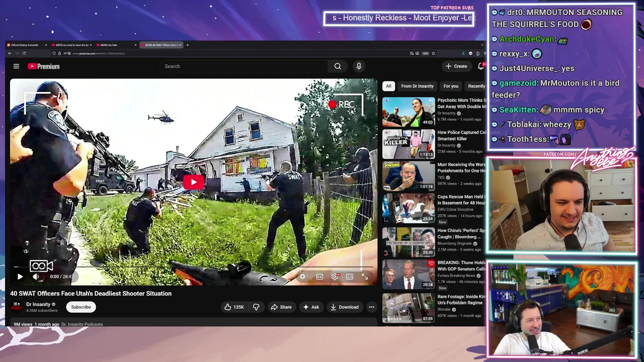The width and height of the screenshot is (644, 362).
Task: Click the browser address bar URL
Action: [98, 53]
